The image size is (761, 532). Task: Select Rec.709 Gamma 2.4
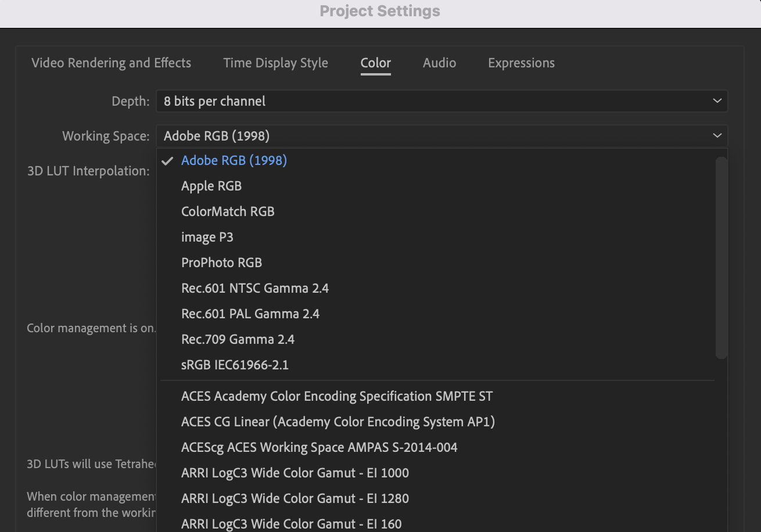[x=238, y=339]
